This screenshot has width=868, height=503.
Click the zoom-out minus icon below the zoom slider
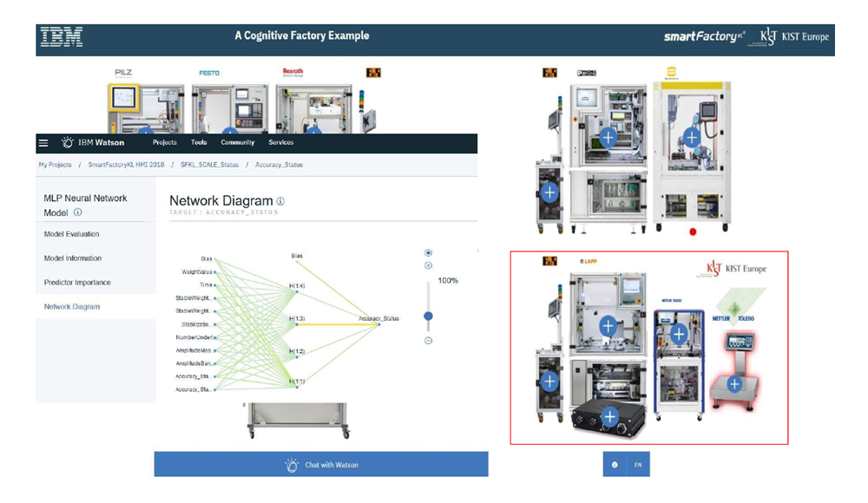click(428, 341)
